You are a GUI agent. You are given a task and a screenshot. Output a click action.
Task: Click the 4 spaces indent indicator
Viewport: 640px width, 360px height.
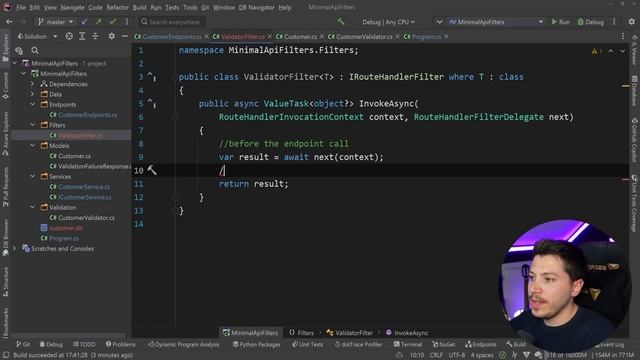pos(482,355)
